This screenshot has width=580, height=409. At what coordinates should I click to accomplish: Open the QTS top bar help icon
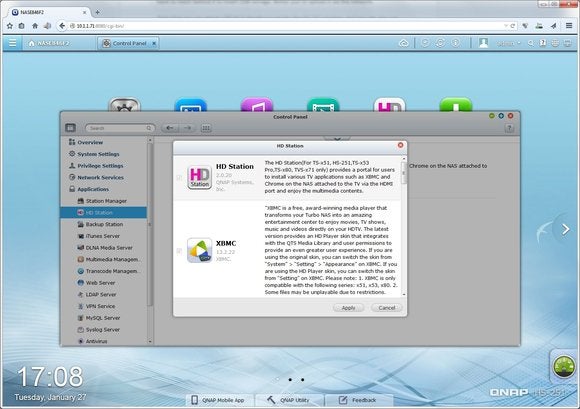pos(543,43)
